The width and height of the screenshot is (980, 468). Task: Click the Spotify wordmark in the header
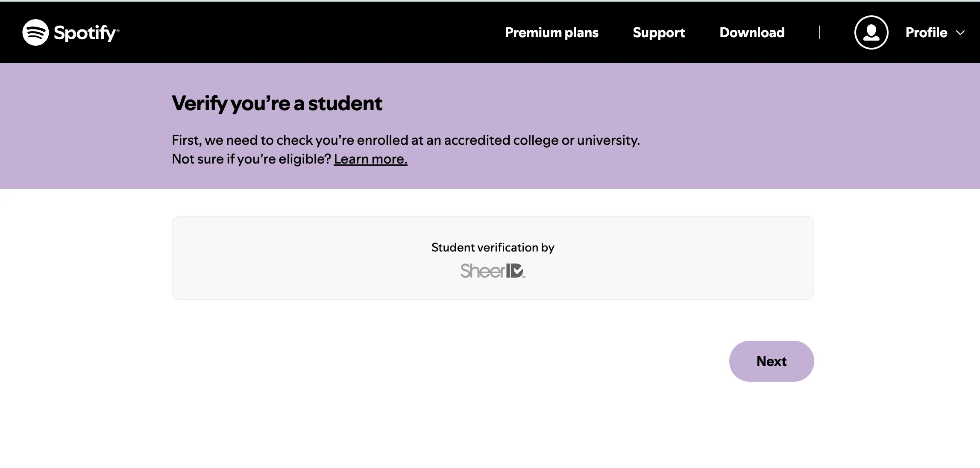85,32
